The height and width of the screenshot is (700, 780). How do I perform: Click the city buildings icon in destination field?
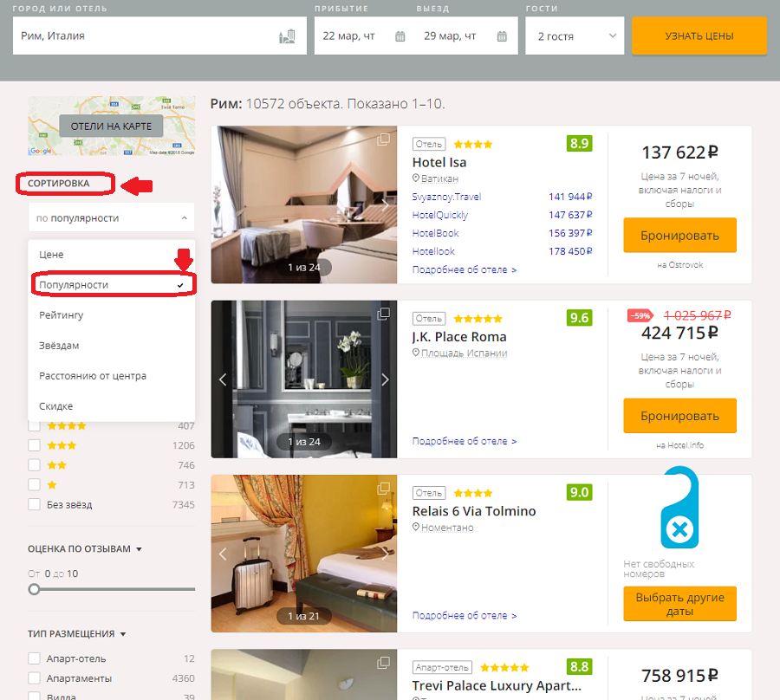tap(287, 36)
